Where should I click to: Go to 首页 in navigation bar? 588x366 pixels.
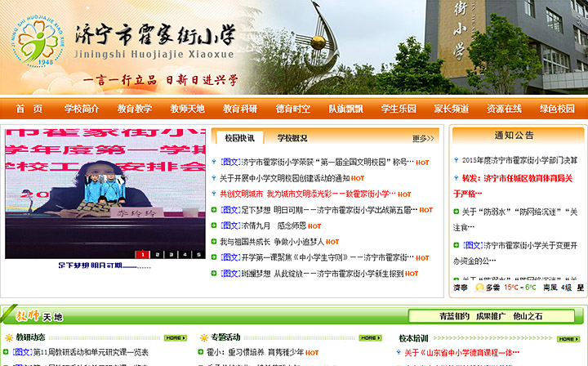tap(29, 109)
